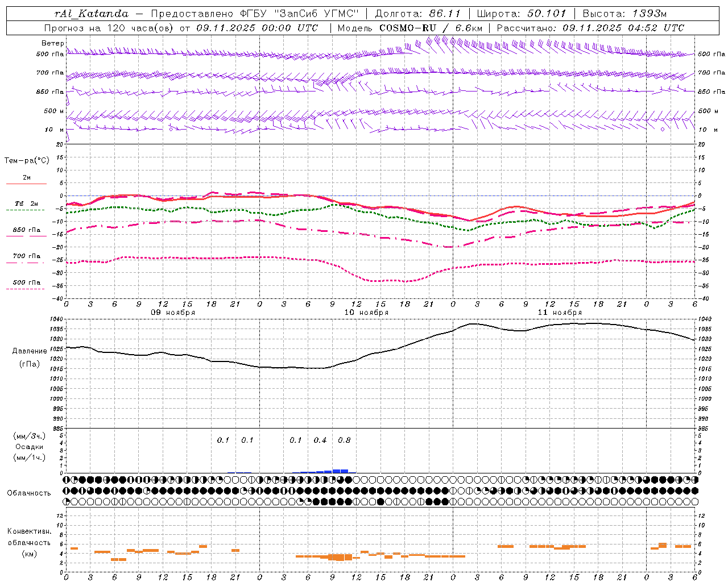The width and height of the screenshot is (728, 582).
Task: Click the station name rAi_Katanda in header
Action: tap(92, 14)
